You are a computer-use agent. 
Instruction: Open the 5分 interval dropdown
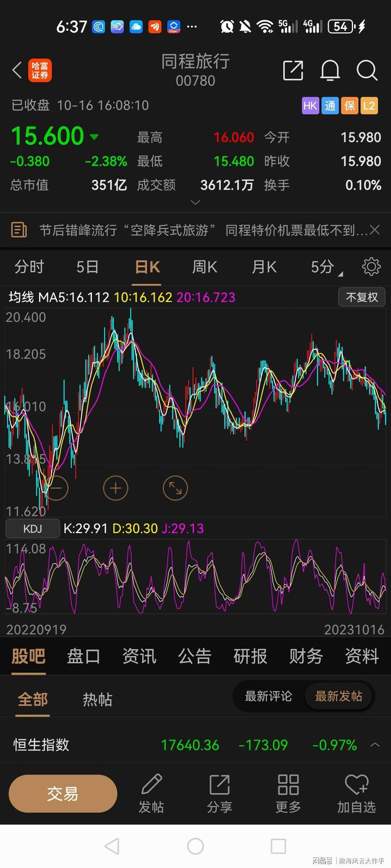(x=326, y=267)
